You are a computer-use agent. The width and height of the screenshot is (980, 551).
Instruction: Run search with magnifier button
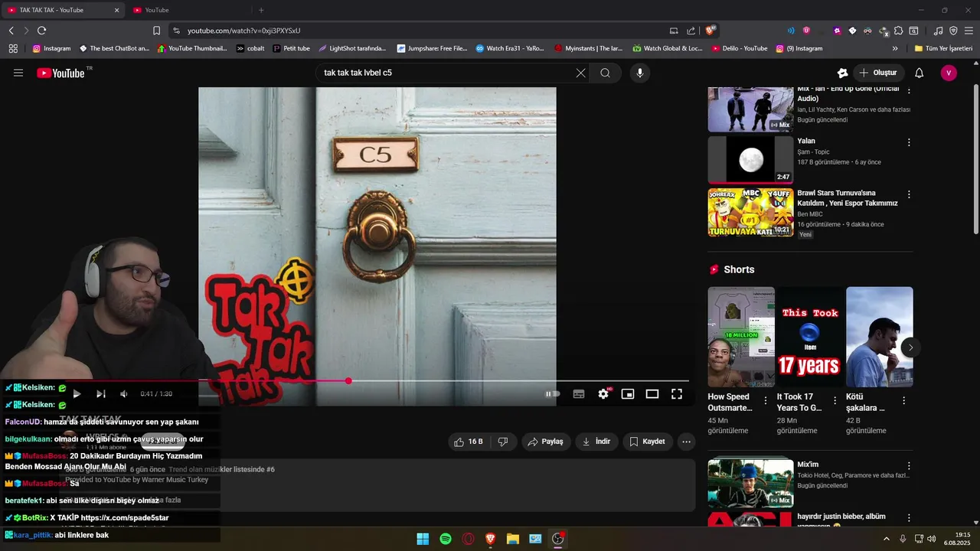click(605, 73)
